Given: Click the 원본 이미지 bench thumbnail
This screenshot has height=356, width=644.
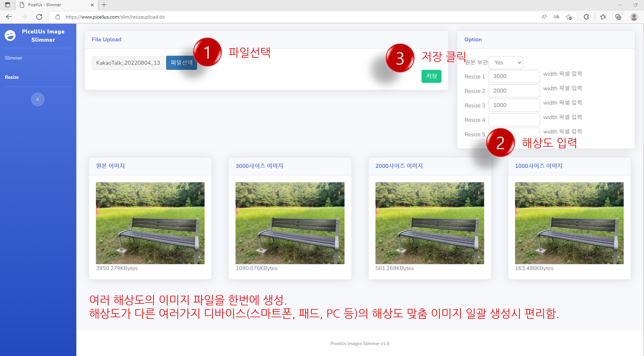Looking at the screenshot, I should [x=150, y=223].
